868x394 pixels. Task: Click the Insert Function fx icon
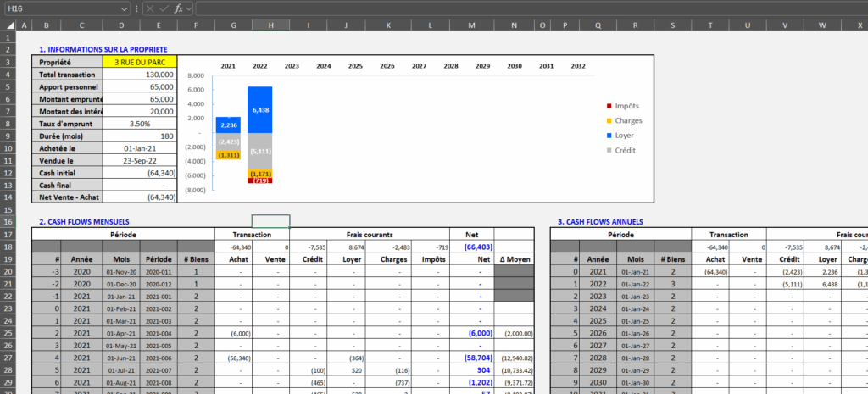tap(179, 8)
